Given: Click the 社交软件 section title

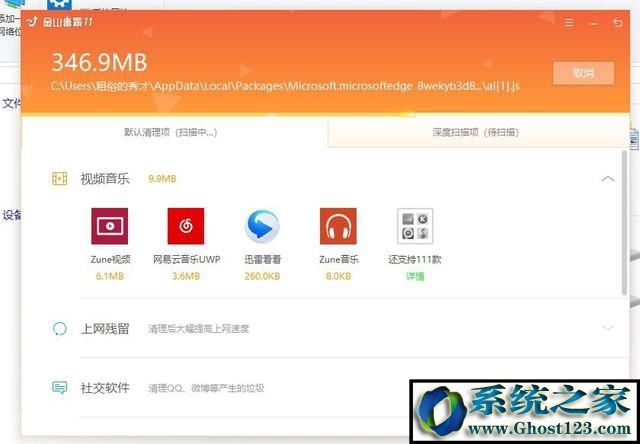Looking at the screenshot, I should [x=105, y=388].
